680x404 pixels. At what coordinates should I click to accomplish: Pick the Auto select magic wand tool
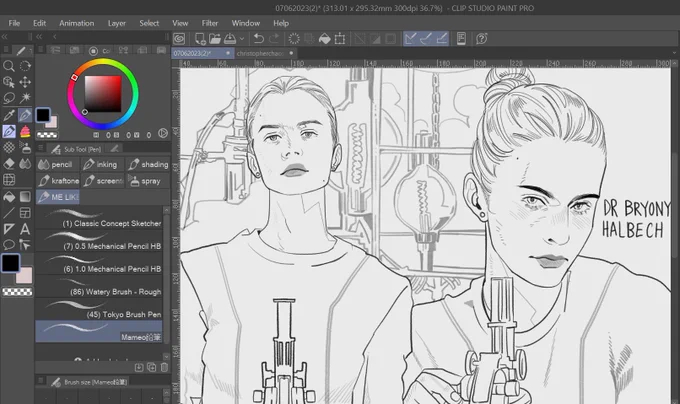coord(25,98)
